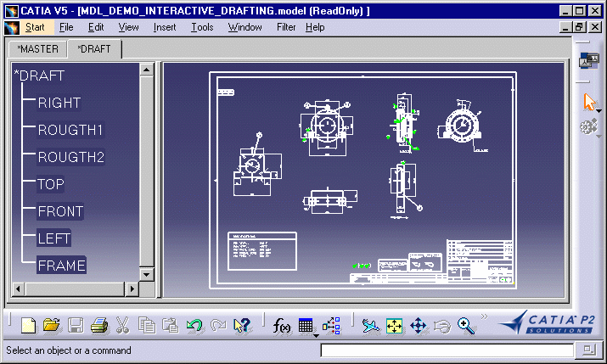Switch to the *MASTER tab
The width and height of the screenshot is (607, 364).
pos(38,49)
